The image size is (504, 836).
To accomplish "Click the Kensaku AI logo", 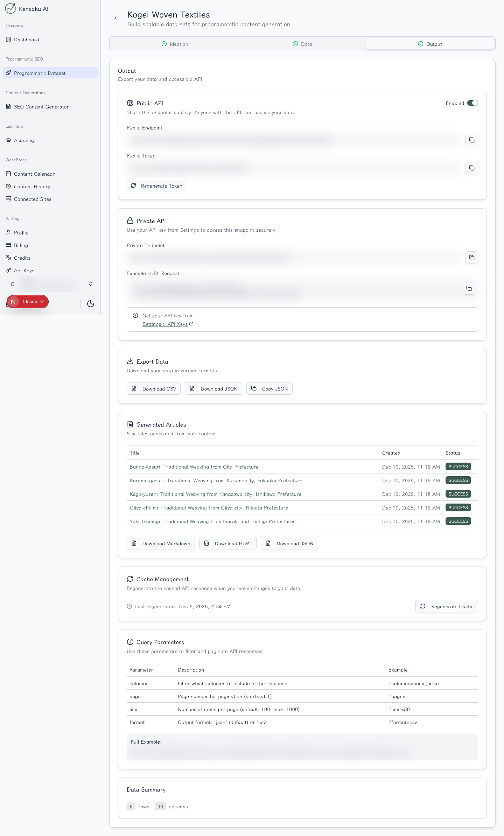I will (x=10, y=8).
